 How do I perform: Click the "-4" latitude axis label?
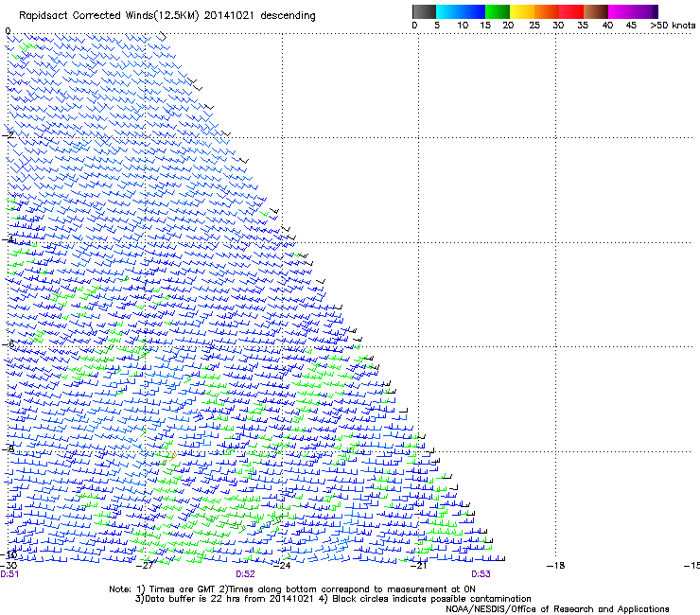(x=9, y=239)
